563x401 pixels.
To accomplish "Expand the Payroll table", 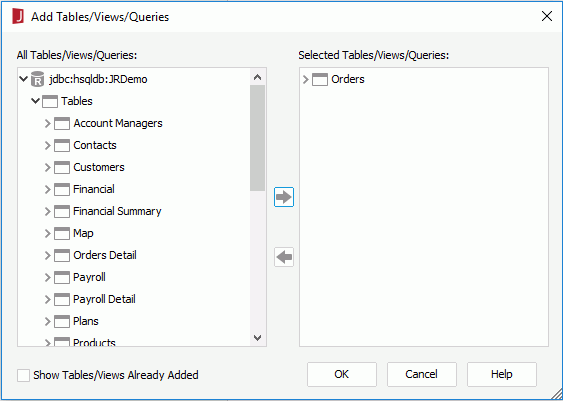I will pos(47,277).
